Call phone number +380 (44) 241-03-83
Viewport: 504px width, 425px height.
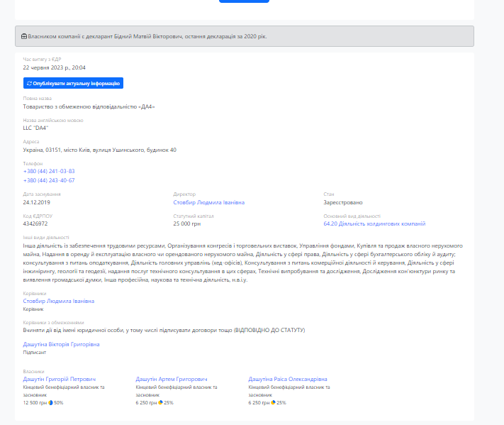click(49, 171)
